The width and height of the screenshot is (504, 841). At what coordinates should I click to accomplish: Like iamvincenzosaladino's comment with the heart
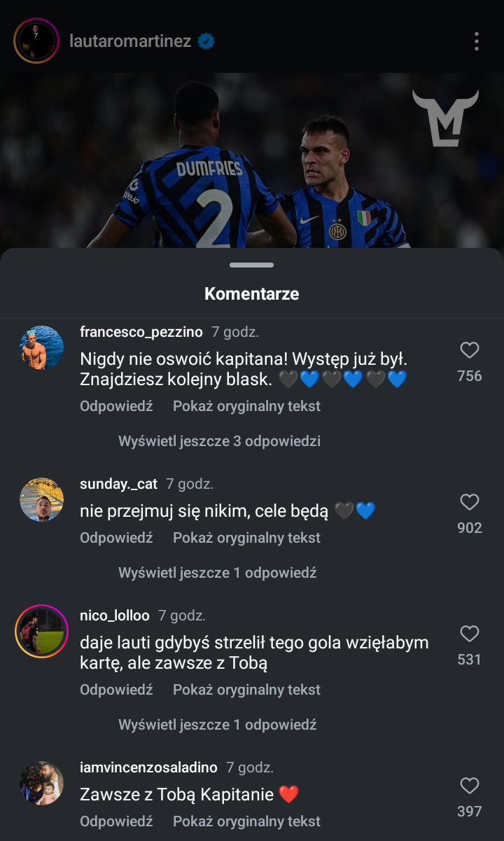pyautogui.click(x=469, y=786)
